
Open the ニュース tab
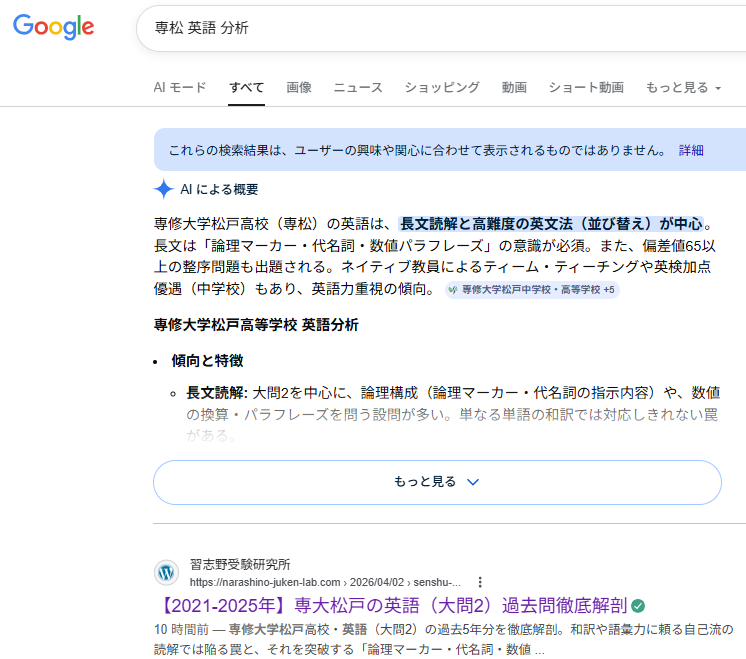[358, 88]
